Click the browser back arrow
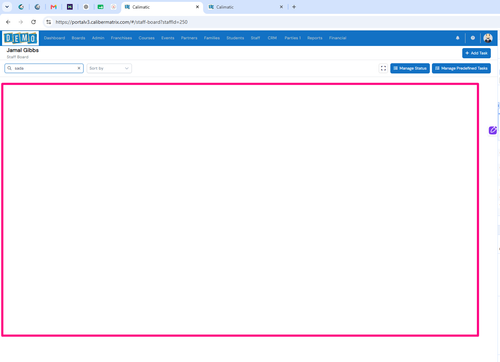Image resolution: width=500 pixels, height=362 pixels. [x=8, y=22]
